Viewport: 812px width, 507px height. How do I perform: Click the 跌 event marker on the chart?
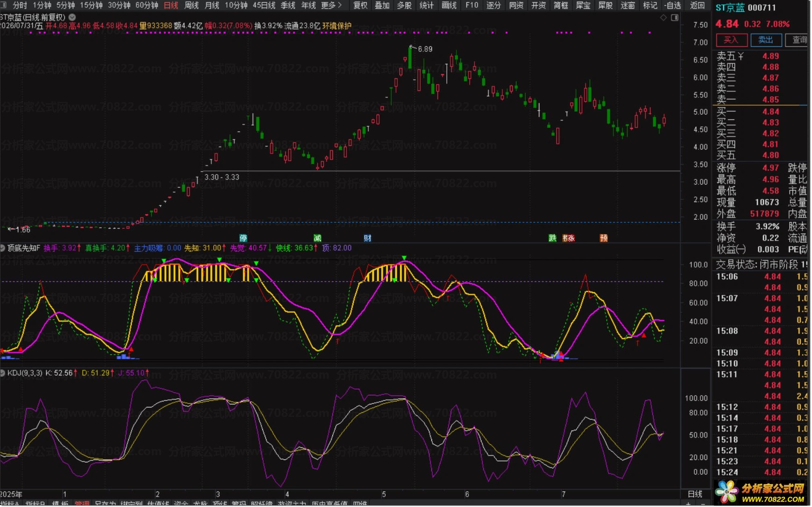(553, 238)
